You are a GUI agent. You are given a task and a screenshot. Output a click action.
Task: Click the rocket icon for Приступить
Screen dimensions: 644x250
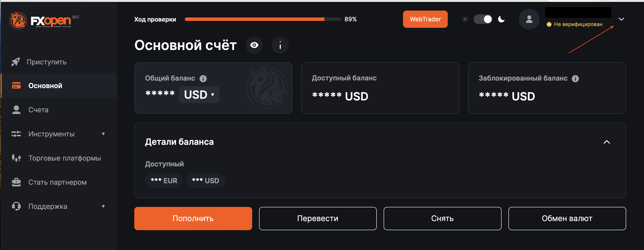coord(15,62)
